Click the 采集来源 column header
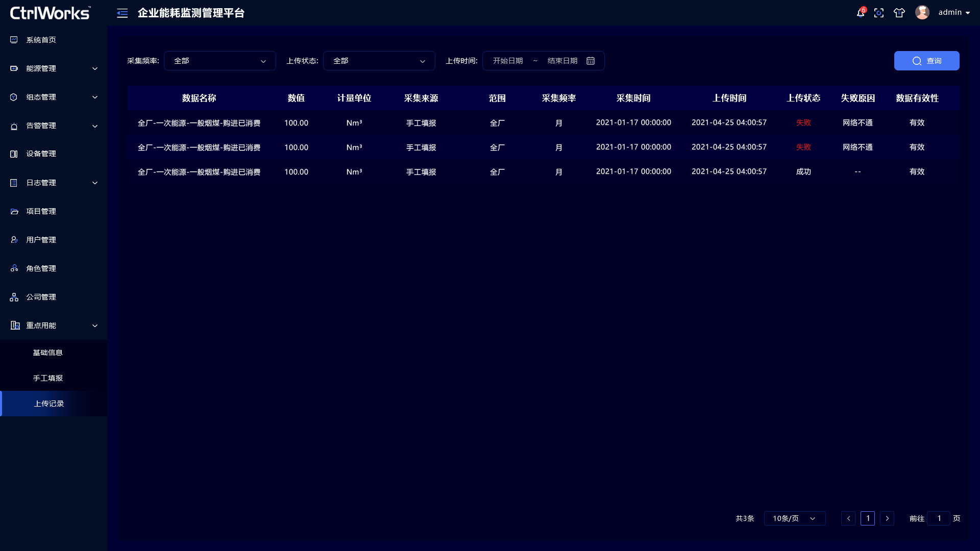980x551 pixels. click(421, 98)
